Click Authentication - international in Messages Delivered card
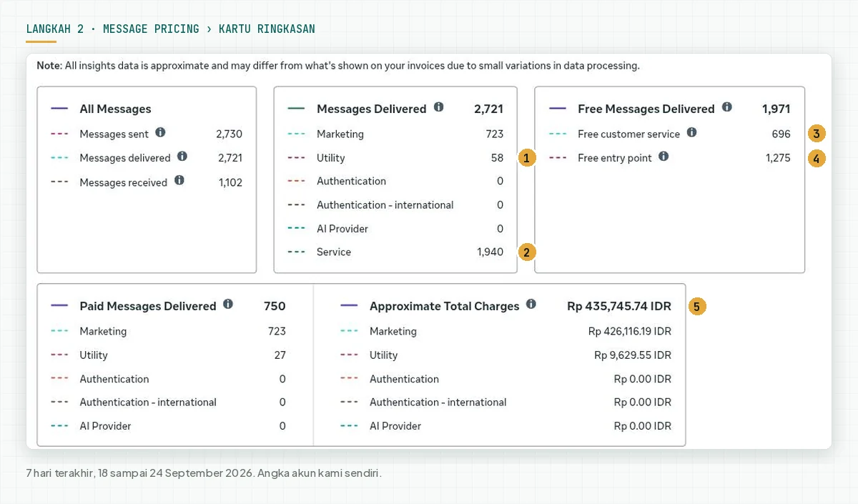Screen dimensions: 858x504 tap(385, 205)
